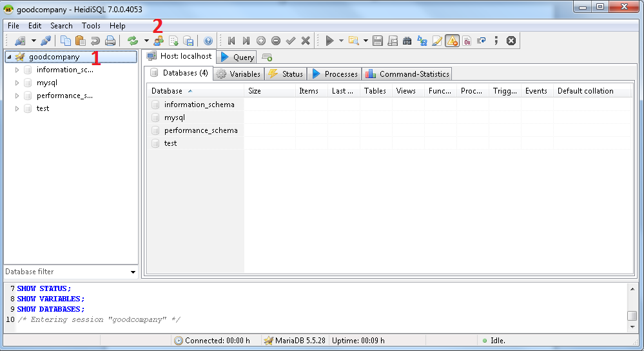The image size is (644, 351).
Task: Click the First row navigation icon
Action: pos(231,41)
